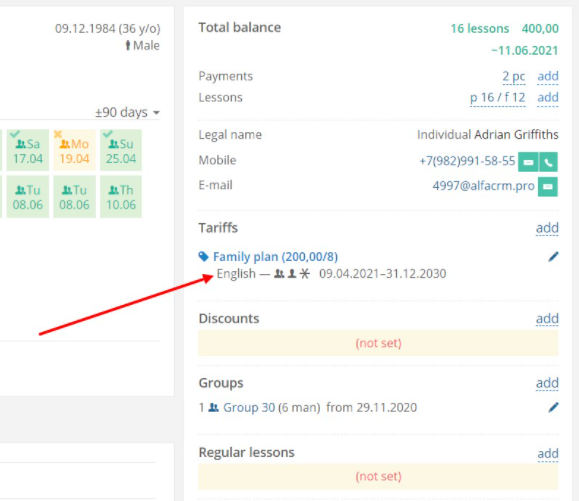Add a regular lesson

(x=548, y=453)
